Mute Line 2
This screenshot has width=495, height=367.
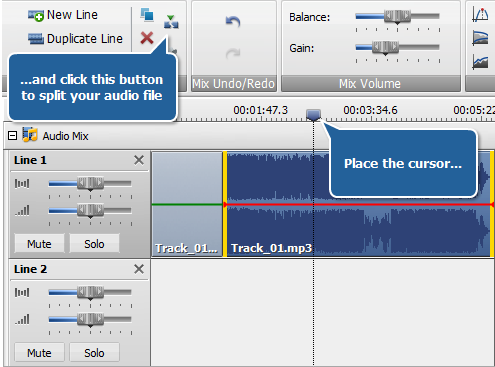pos(39,352)
